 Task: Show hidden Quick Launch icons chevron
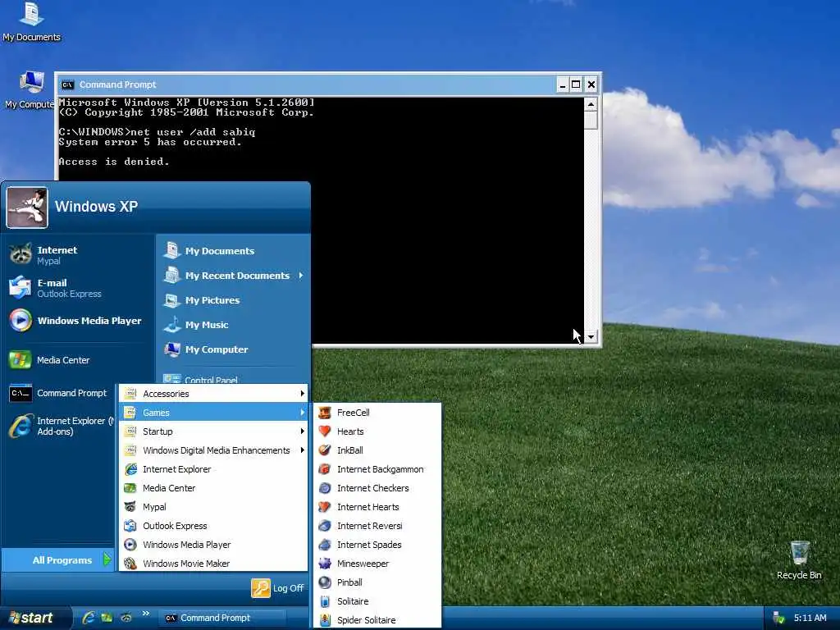146,614
